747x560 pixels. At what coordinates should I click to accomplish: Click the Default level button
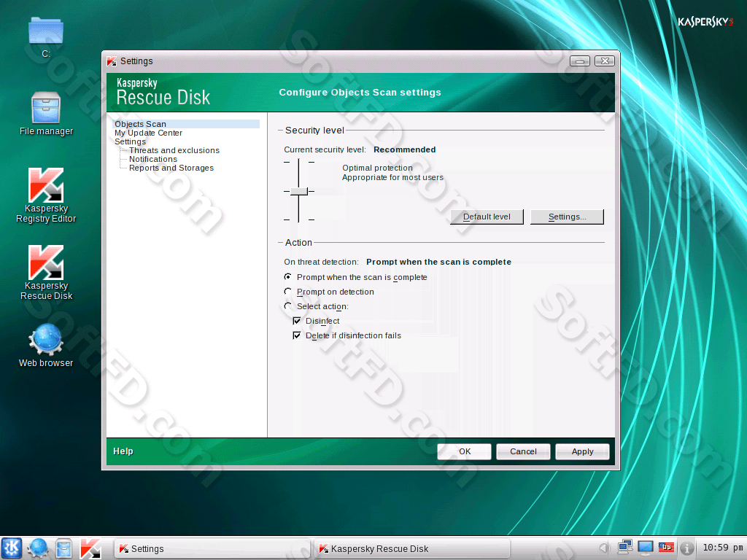(x=487, y=217)
